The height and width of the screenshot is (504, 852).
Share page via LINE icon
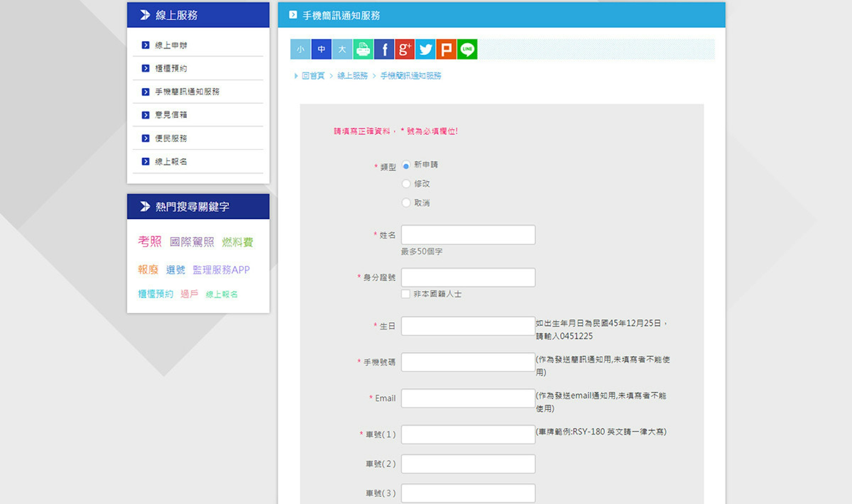(467, 49)
